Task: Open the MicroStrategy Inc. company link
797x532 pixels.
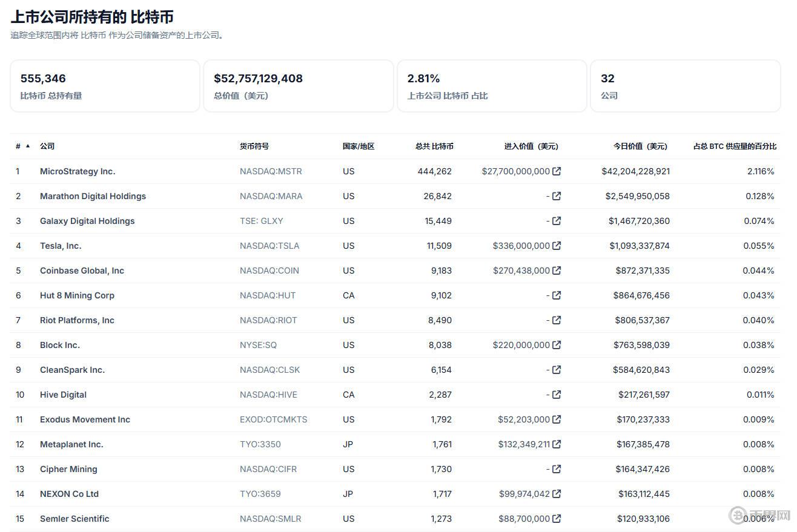Action: (x=78, y=171)
